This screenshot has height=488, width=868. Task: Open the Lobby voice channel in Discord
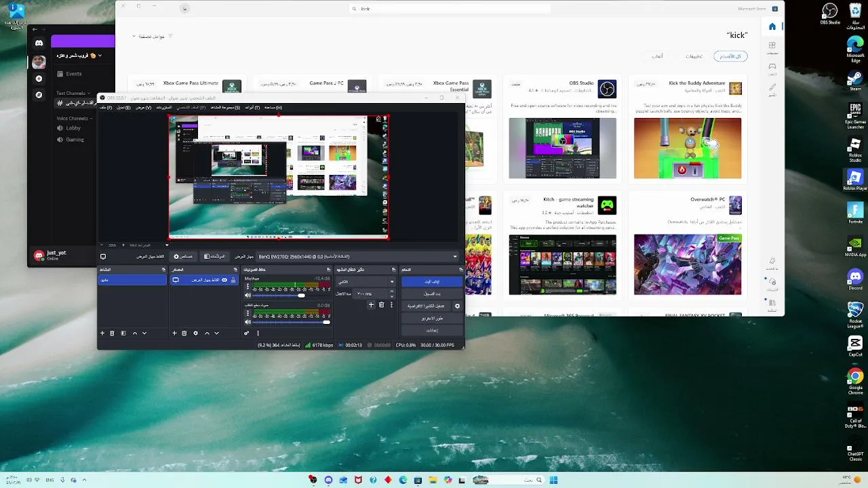73,128
